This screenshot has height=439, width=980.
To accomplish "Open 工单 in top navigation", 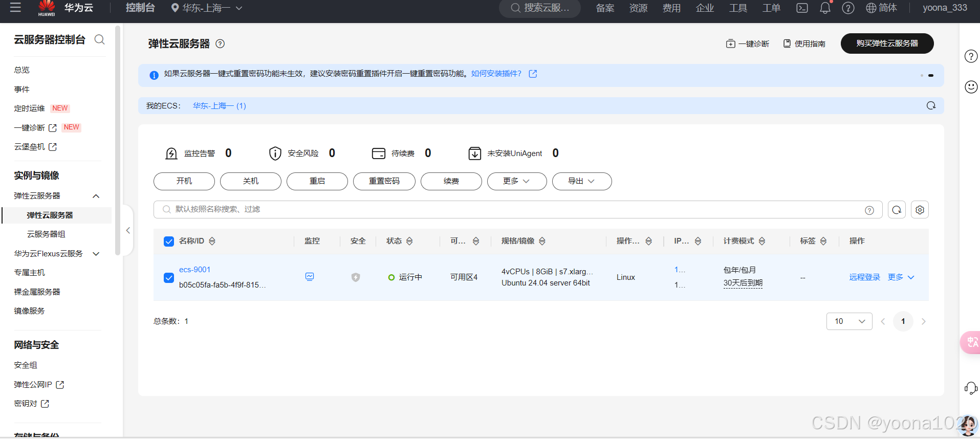I will 771,8.
